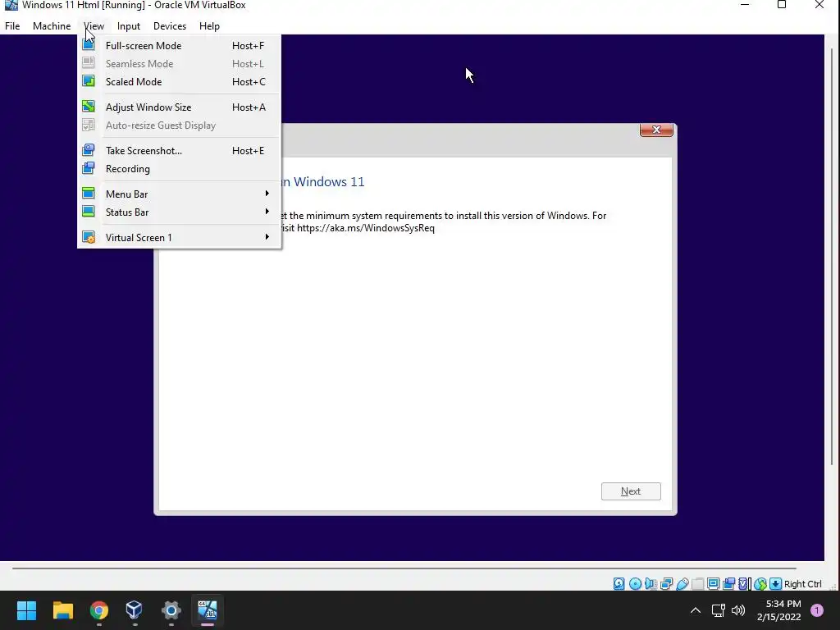Launch Google Chrome from the taskbar
This screenshot has width=840, height=630.
coord(99,609)
